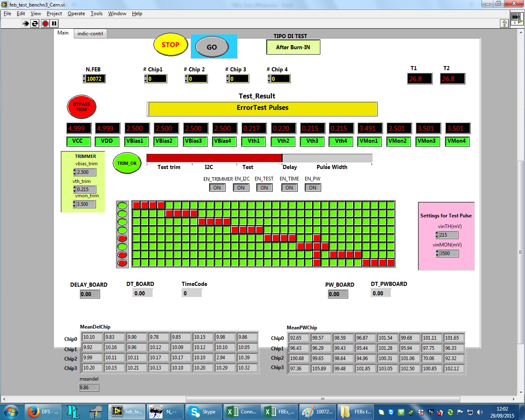
Task: Click the vbias_trim stepper arrows
Action: [75, 172]
